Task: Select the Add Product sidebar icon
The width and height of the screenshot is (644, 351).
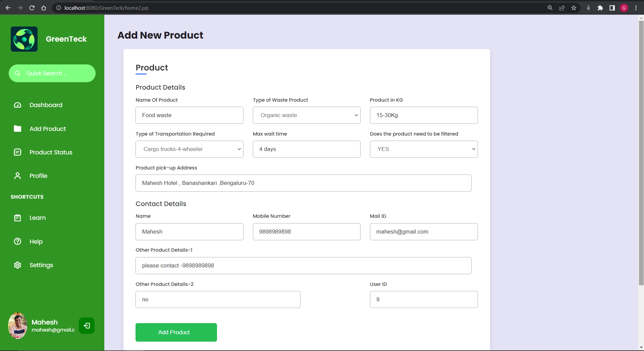Action: [17, 129]
